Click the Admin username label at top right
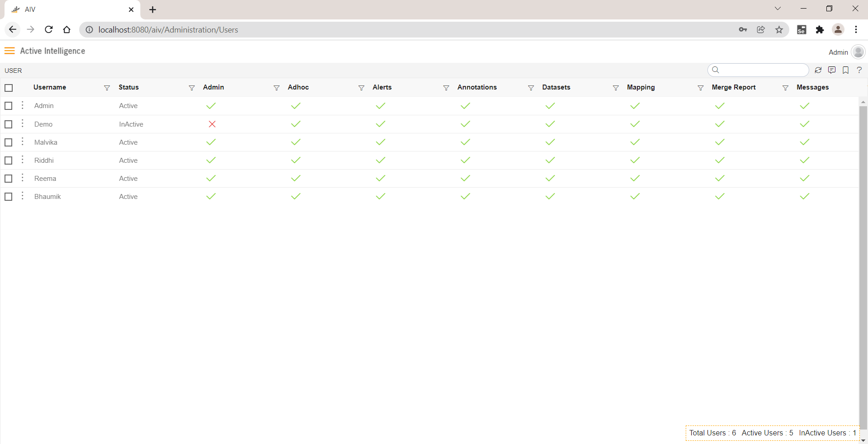The image size is (868, 444). coord(838,52)
